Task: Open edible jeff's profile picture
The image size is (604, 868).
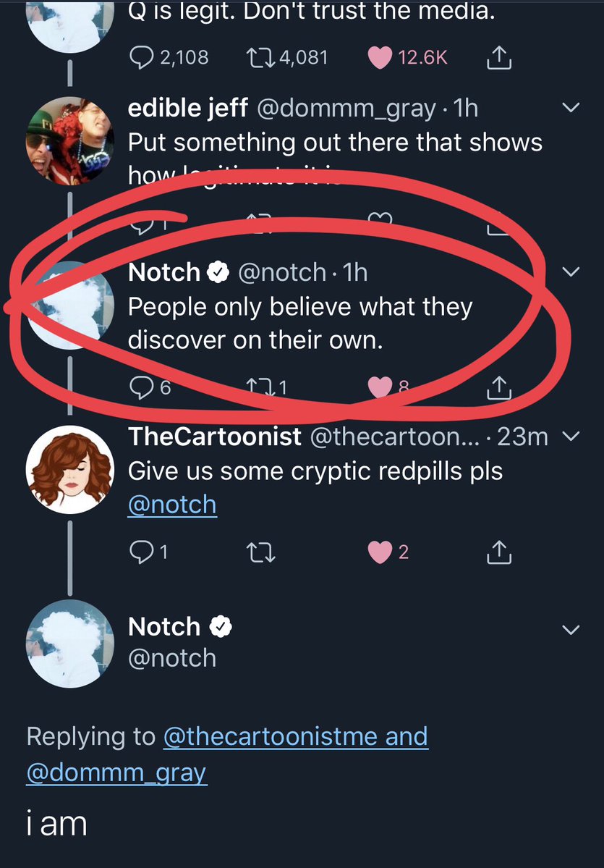Action: pyautogui.click(x=70, y=140)
